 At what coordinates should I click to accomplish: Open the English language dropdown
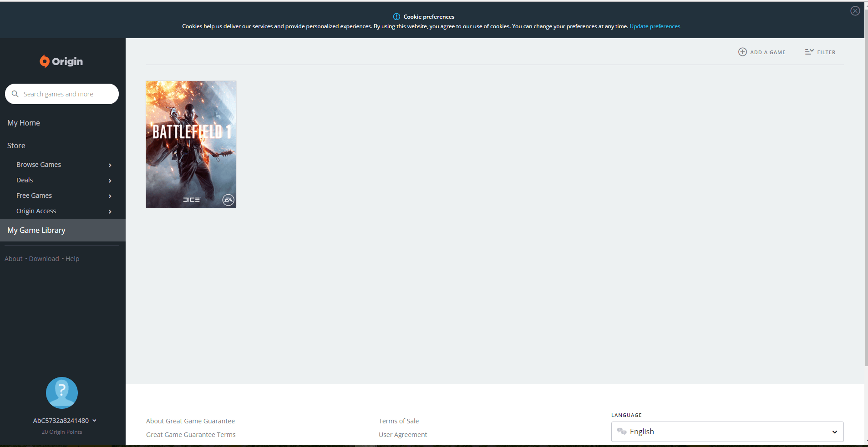(727, 432)
